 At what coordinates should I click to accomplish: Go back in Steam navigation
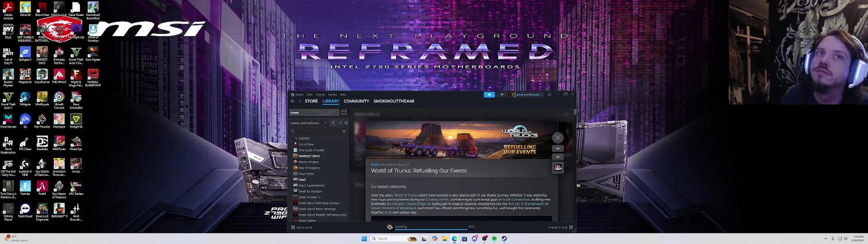pyautogui.click(x=293, y=101)
